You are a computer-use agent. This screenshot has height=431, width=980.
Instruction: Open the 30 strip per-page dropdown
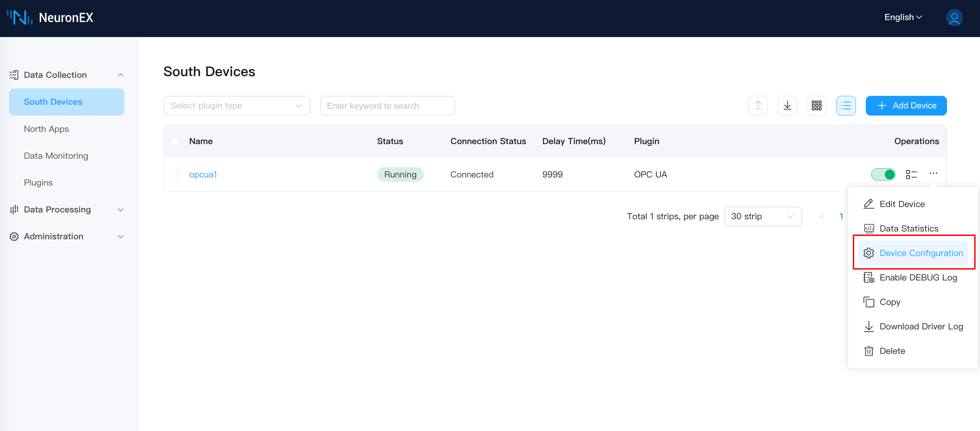click(762, 217)
